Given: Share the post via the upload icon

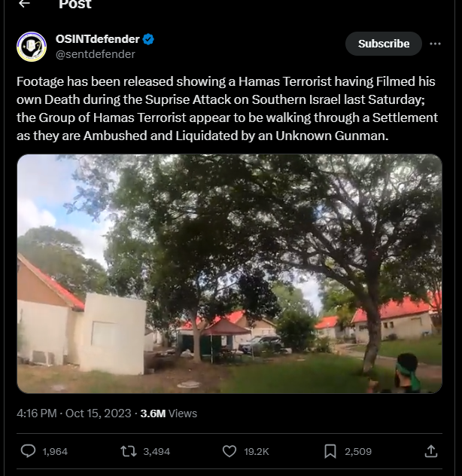Looking at the screenshot, I should click(x=431, y=451).
